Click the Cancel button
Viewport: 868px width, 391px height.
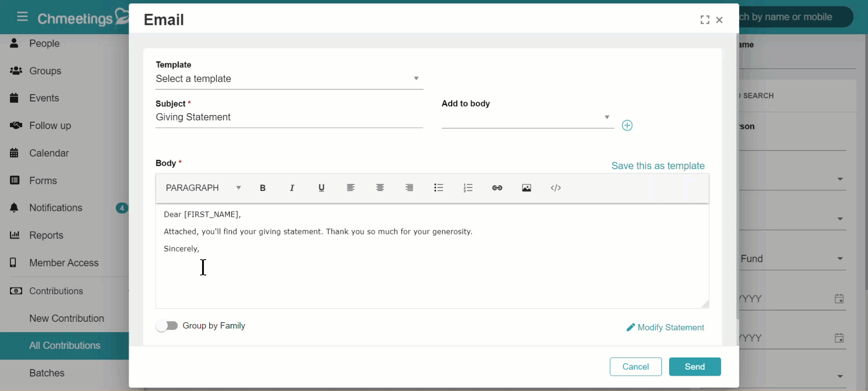pos(636,367)
